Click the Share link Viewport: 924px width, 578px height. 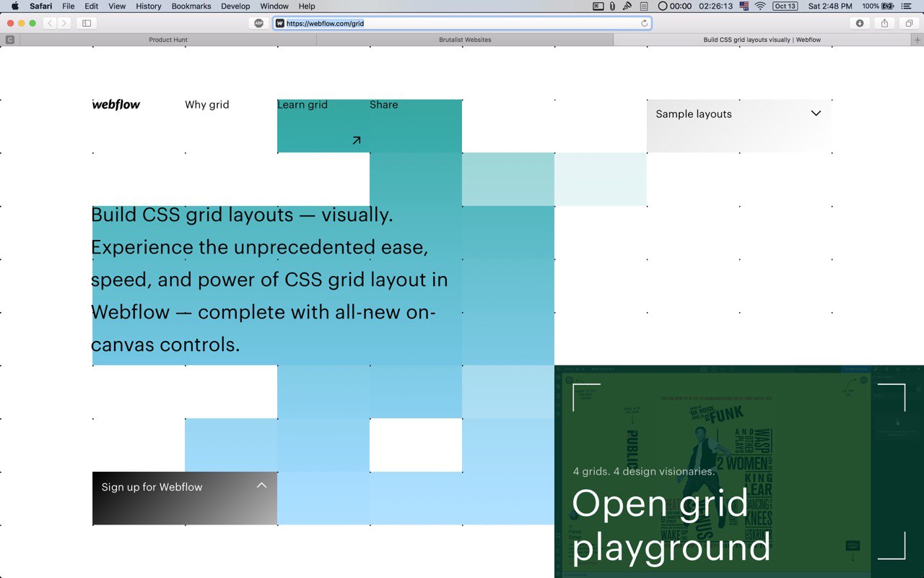[x=383, y=105]
